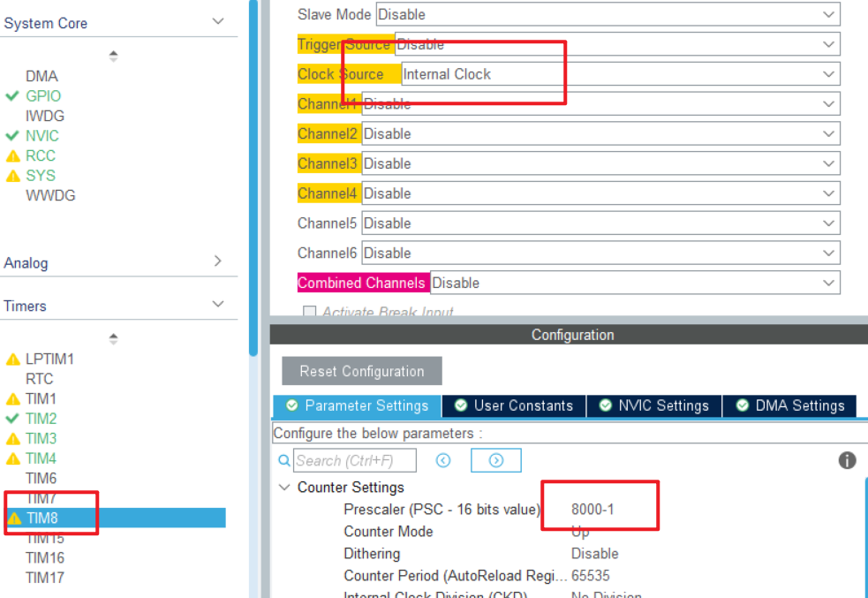Select LPTIM1 in the Timers list
868x598 pixels.
[x=49, y=359]
